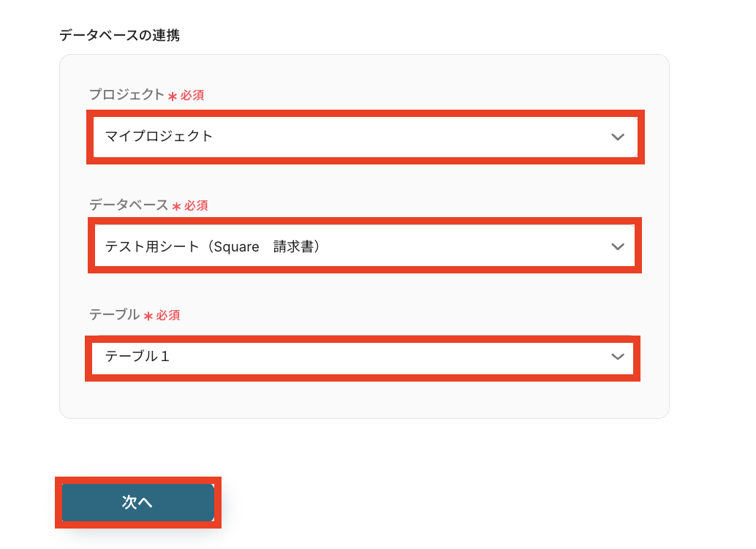Click the red asterisk beside テーブル label

(148, 316)
